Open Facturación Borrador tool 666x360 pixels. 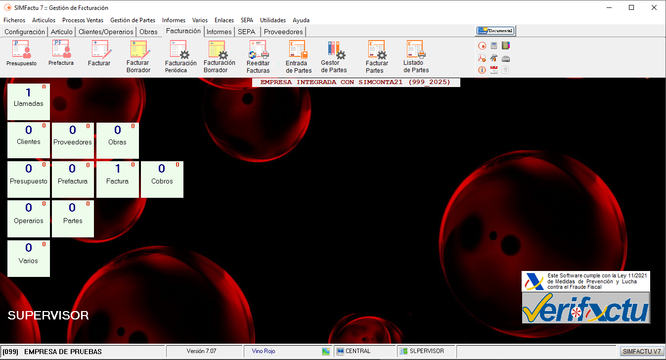[219, 56]
